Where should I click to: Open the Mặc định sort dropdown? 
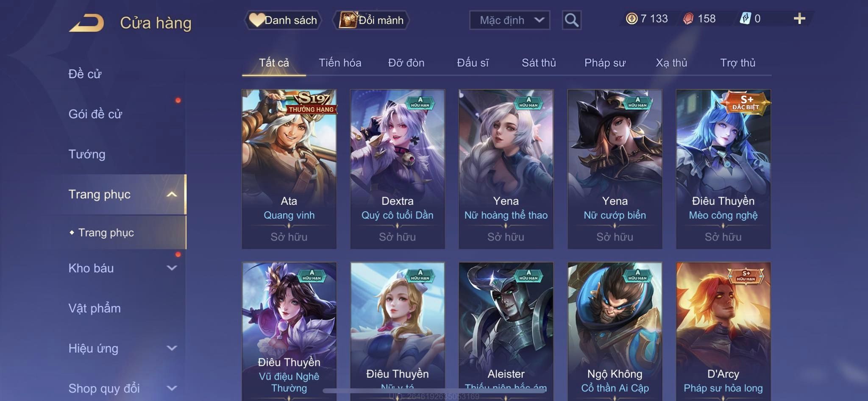coord(509,20)
